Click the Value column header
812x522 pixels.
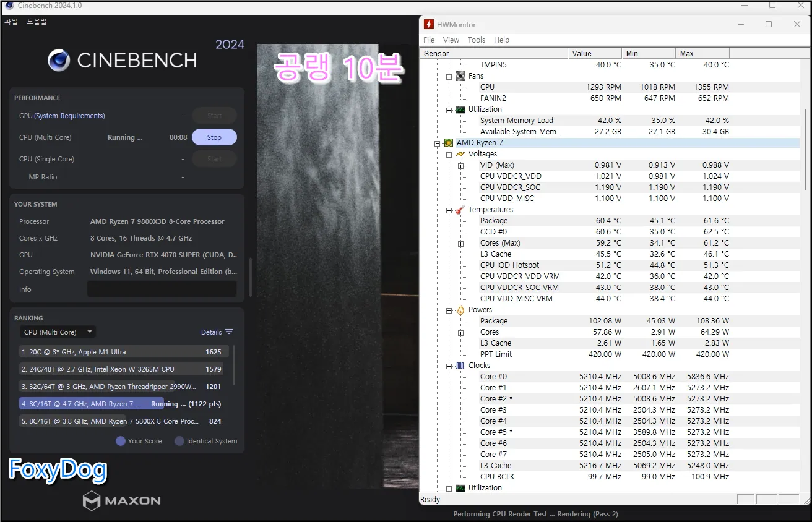tap(595, 53)
